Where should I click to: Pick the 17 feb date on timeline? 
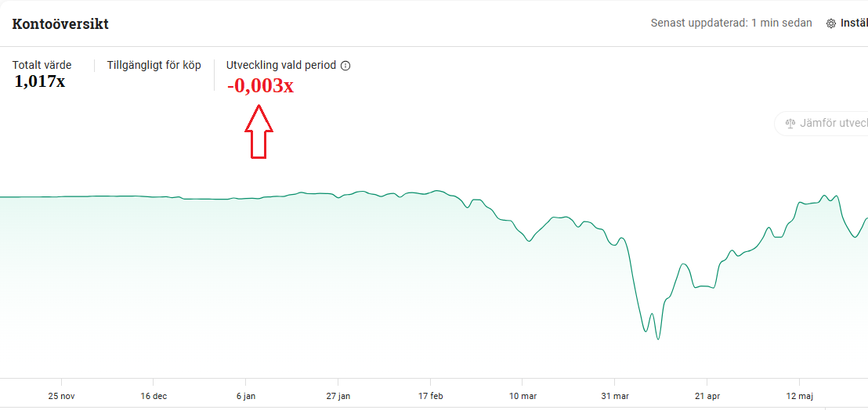pos(431,396)
